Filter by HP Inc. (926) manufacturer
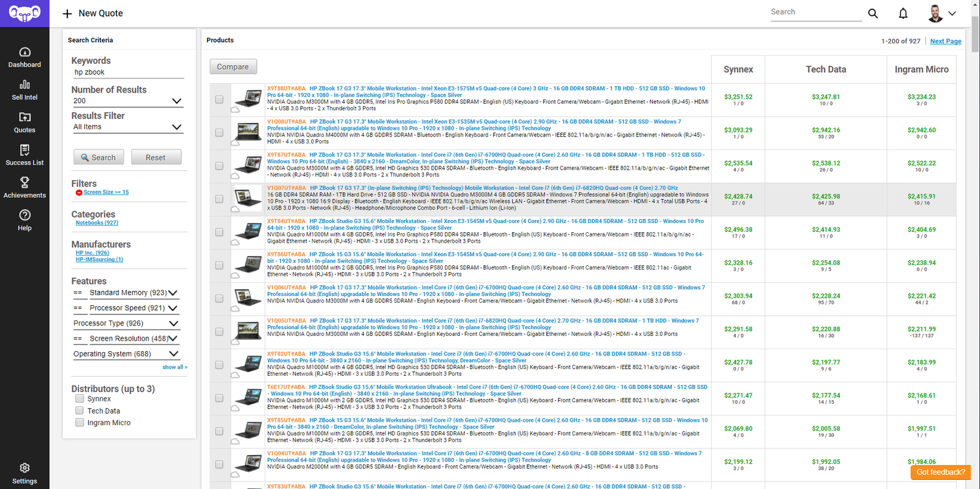 pyautogui.click(x=92, y=252)
